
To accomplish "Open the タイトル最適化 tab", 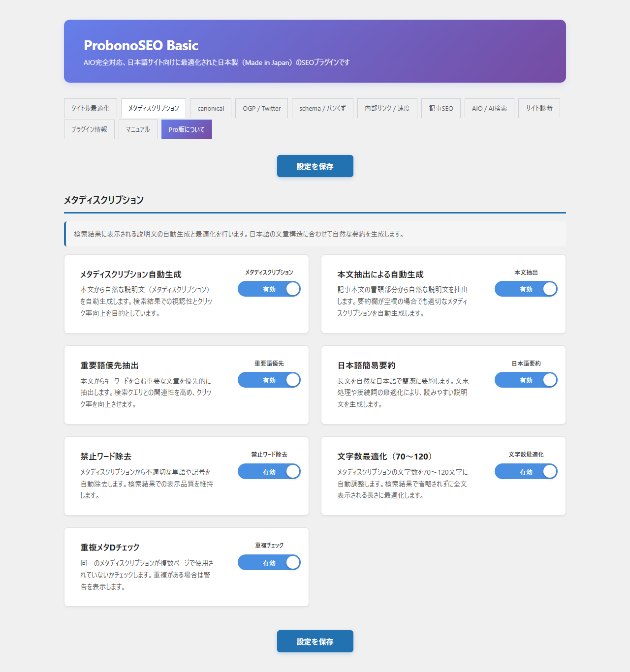I will (91, 108).
